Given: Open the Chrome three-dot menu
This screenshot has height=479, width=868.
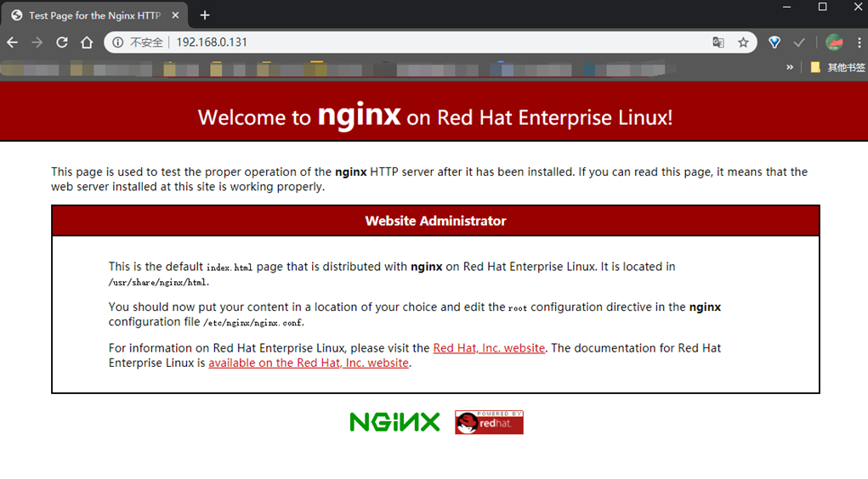Looking at the screenshot, I should pyautogui.click(x=859, y=42).
